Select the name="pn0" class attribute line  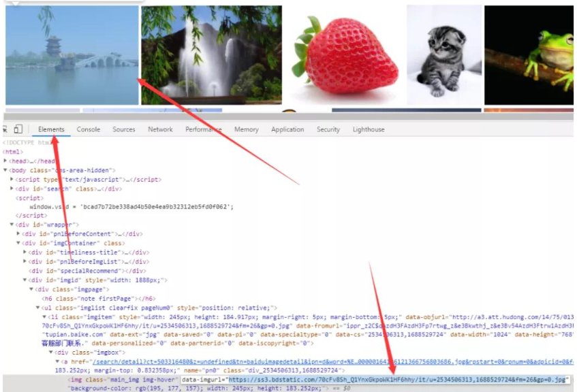point(200,370)
